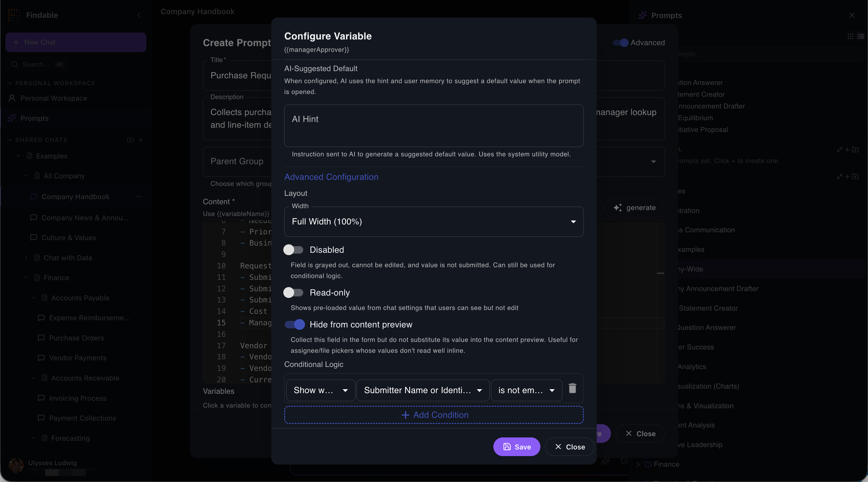This screenshot has height=482, width=868.
Task: Toggle the Disabled switch
Action: [293, 250]
